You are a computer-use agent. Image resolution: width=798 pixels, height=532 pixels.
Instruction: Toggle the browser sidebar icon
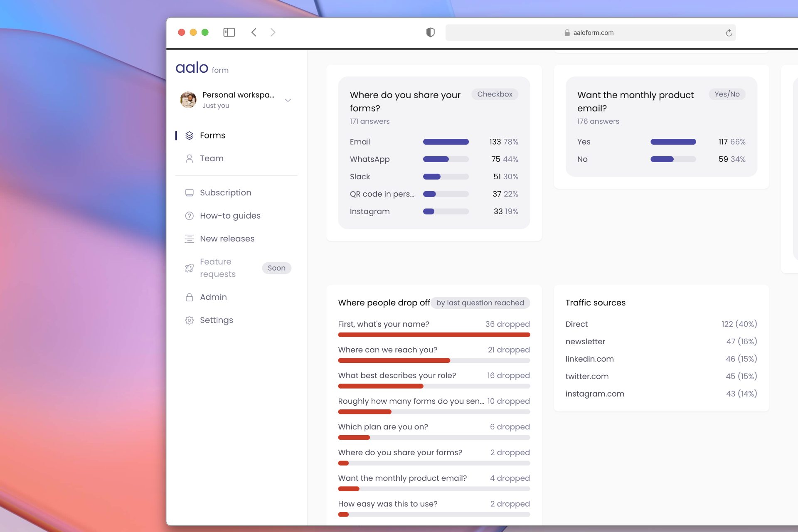[229, 32]
